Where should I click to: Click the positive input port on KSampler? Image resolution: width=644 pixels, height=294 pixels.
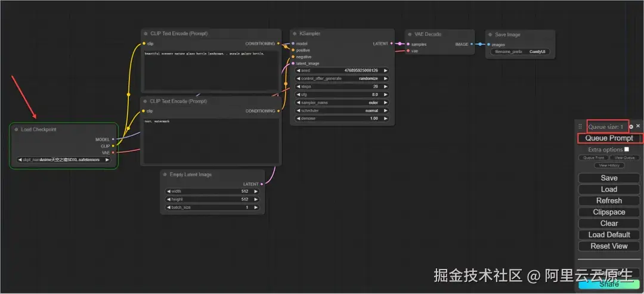pos(293,50)
